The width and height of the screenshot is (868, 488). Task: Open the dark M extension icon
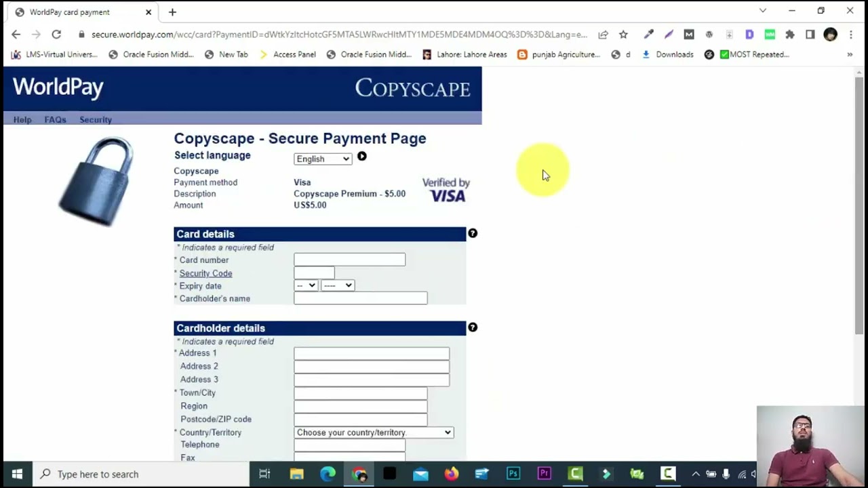(689, 35)
